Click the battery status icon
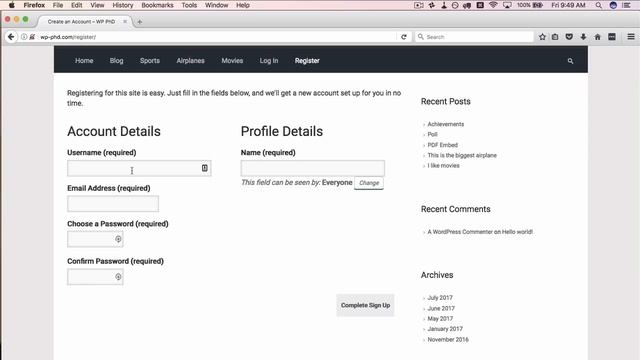Screen dimensions: 640x360 (538, 5)
